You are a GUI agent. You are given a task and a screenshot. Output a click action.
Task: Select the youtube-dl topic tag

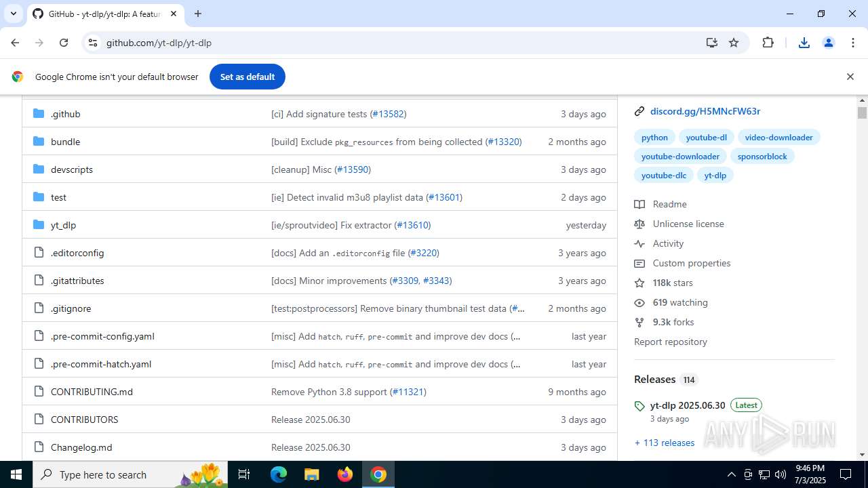(706, 138)
